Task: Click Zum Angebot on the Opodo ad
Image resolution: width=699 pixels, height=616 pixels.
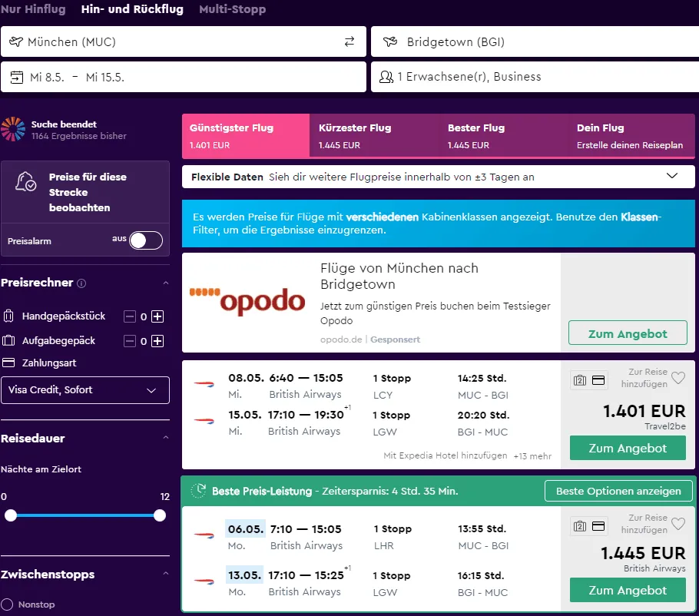Action: tap(628, 334)
